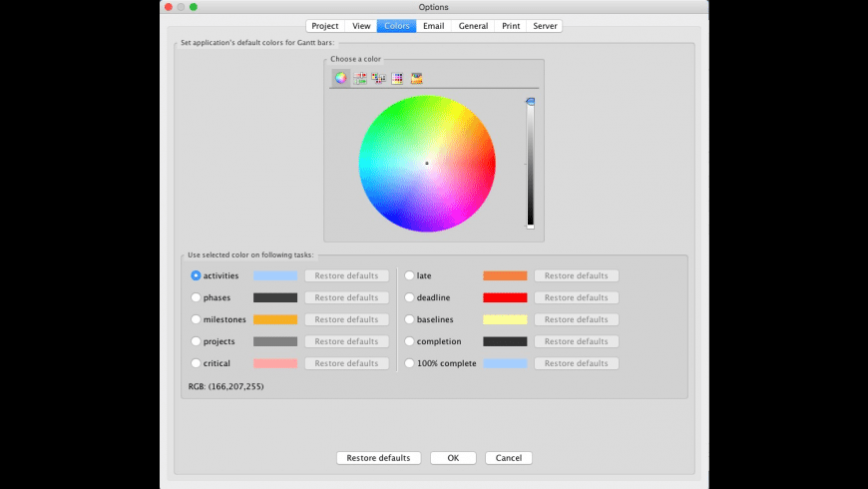
Task: Open the General tab
Action: pyautogui.click(x=473, y=26)
